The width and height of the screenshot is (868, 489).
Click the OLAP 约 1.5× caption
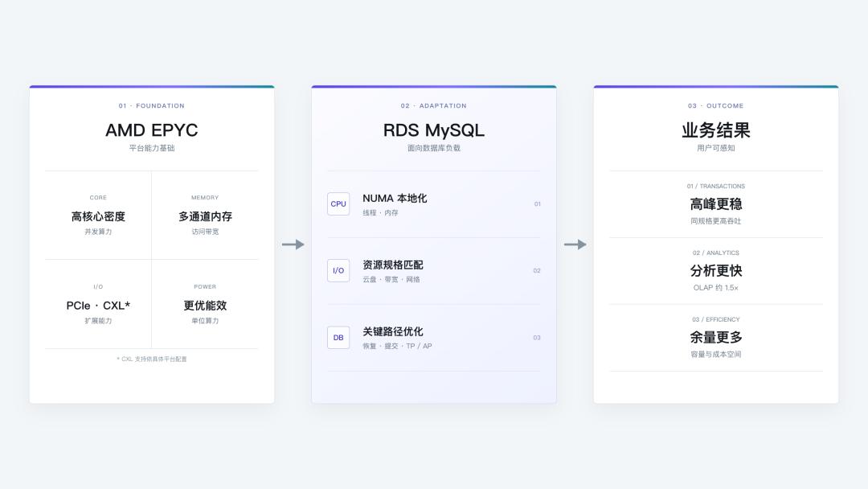(x=716, y=287)
